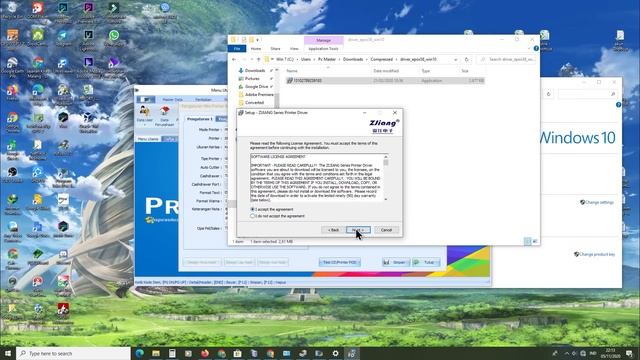
Task: Click Data Perusahaan icon in POS app
Action: coord(164,116)
